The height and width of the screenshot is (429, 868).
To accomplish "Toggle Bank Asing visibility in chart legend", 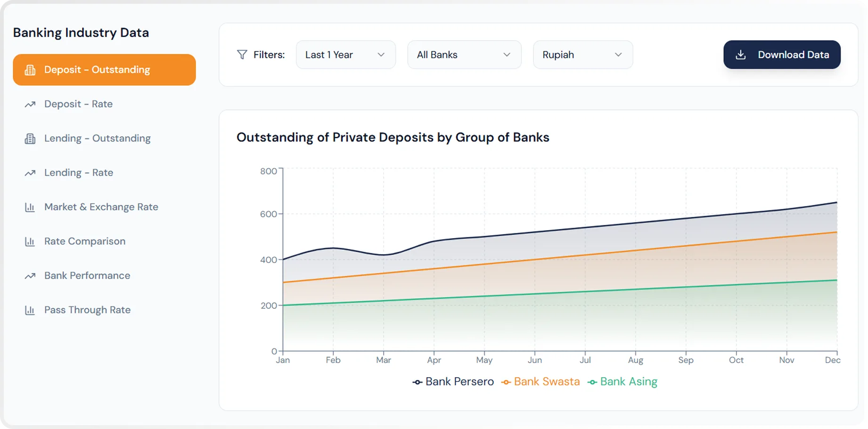I will (622, 381).
